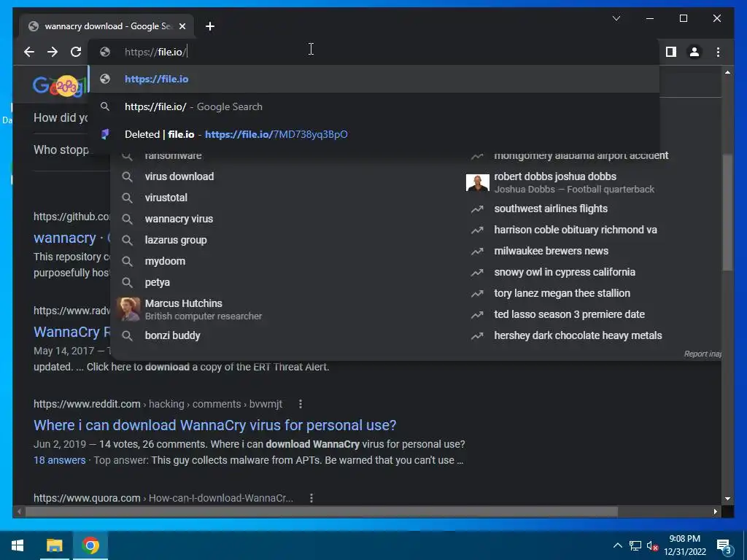This screenshot has width=747, height=560.
Task: Pick the 'petya' search suggestion
Action: coord(158,282)
